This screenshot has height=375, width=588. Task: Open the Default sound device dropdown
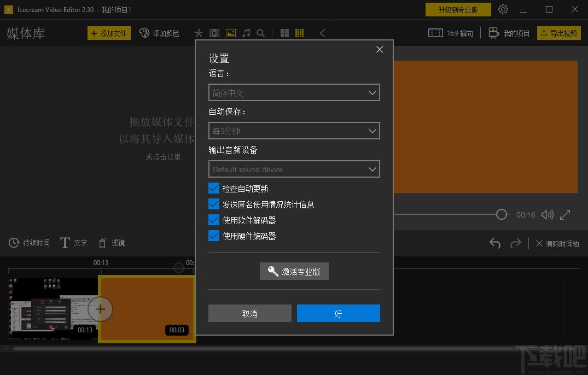[x=294, y=169]
